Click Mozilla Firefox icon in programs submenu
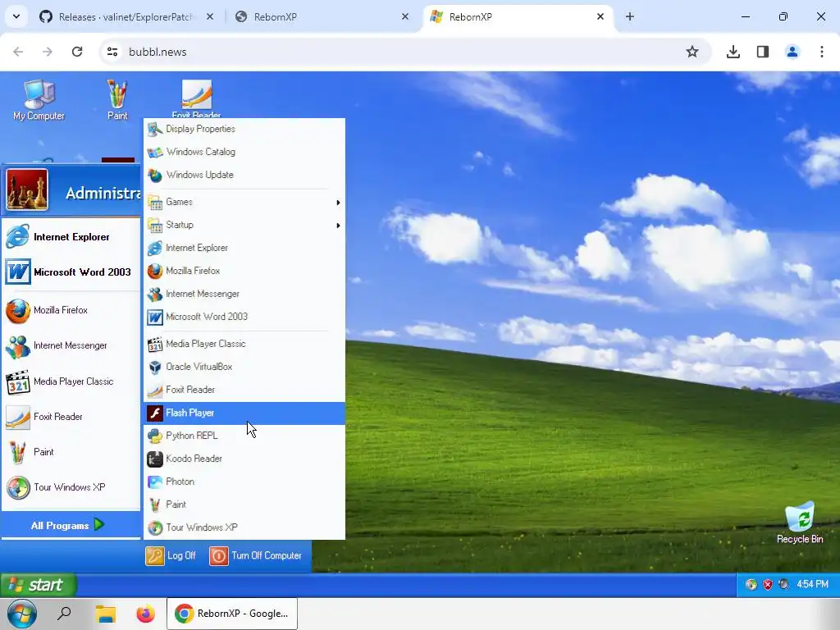The height and width of the screenshot is (630, 840). coord(155,271)
